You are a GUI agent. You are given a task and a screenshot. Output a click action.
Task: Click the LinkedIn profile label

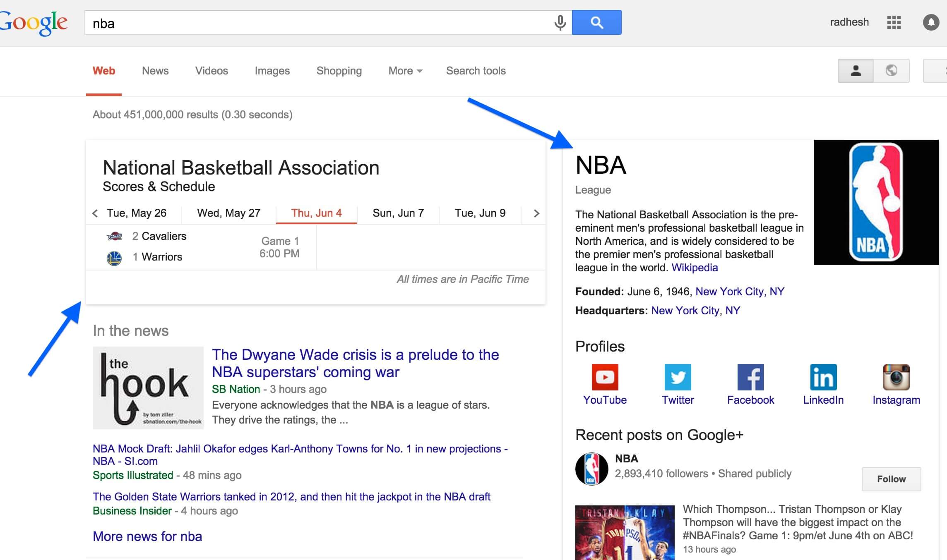coord(823,400)
